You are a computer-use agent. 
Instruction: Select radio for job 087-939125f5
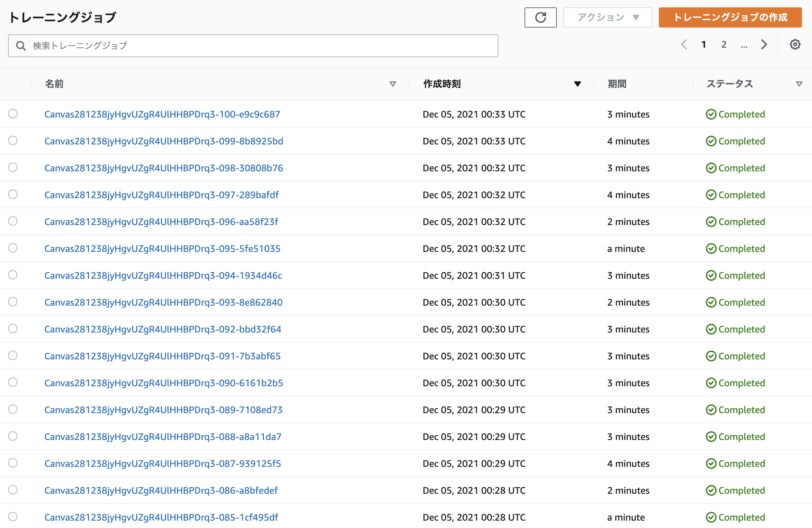[x=13, y=463]
